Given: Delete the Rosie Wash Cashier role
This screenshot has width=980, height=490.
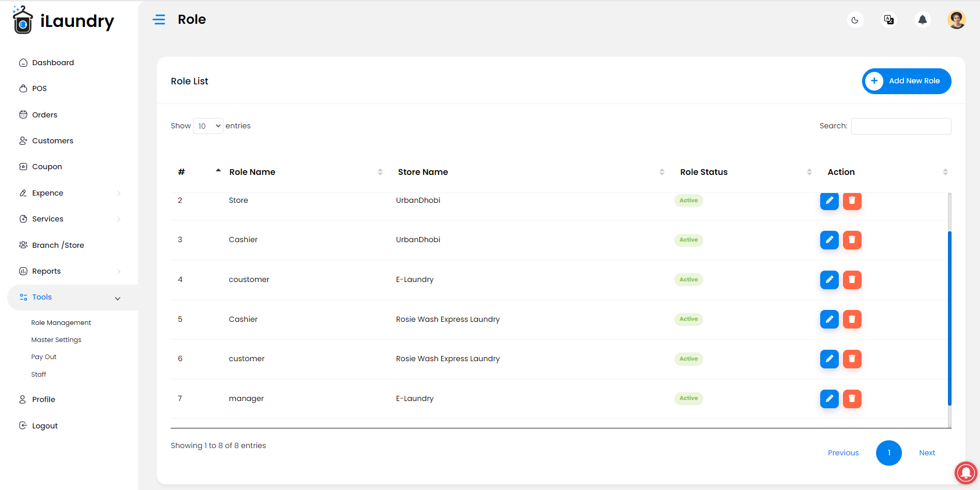Looking at the screenshot, I should click(852, 319).
